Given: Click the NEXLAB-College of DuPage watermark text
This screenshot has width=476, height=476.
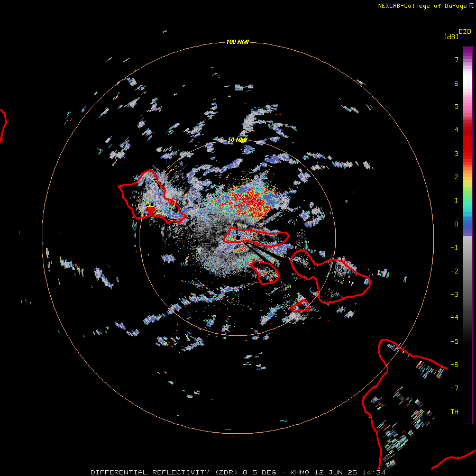Looking at the screenshot, I should (x=426, y=6).
